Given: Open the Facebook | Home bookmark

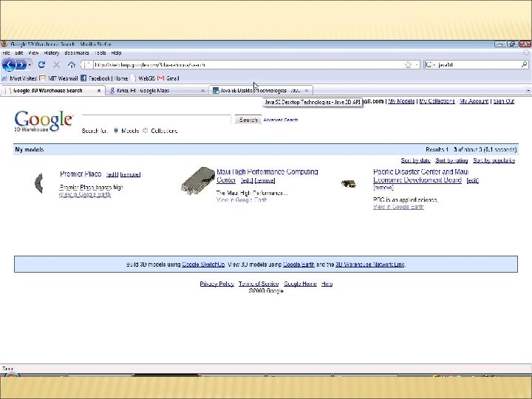Looking at the screenshot, I should point(104,78).
